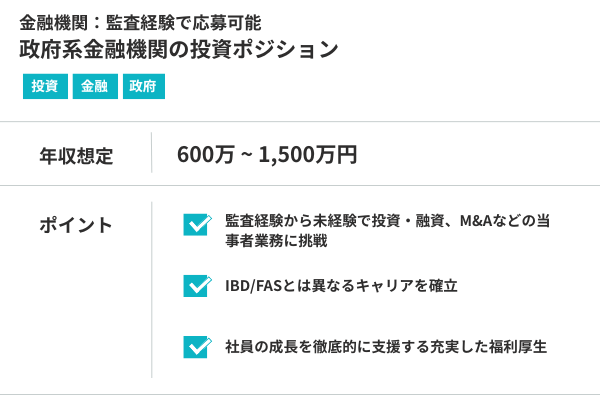The image size is (600, 420).
Task: Open the 政府 tag
Action: tap(144, 87)
